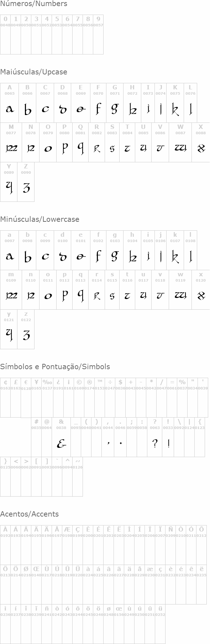This screenshot has width=210, height=644.
Task: Click the uppercase Z glyph cell 0090
Action: pyautogui.click(x=26, y=182)
